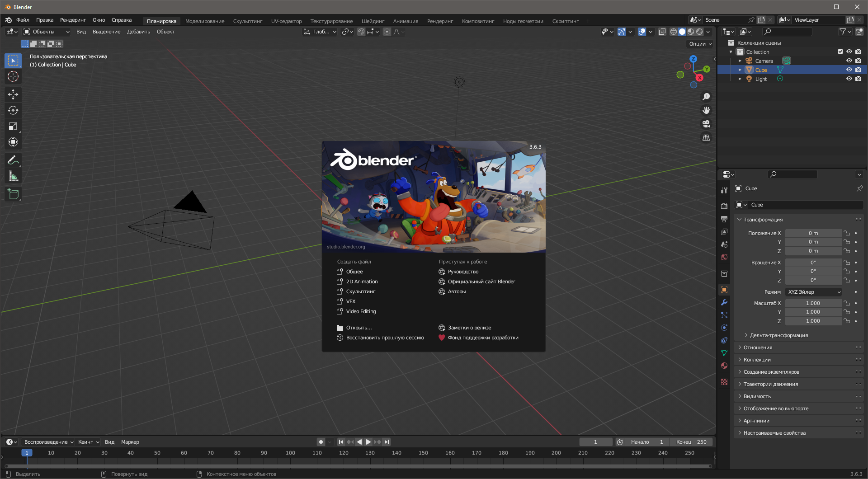Screen dimensions: 868x479
Task: Open the Texture properties checker tab
Action: 724,382
